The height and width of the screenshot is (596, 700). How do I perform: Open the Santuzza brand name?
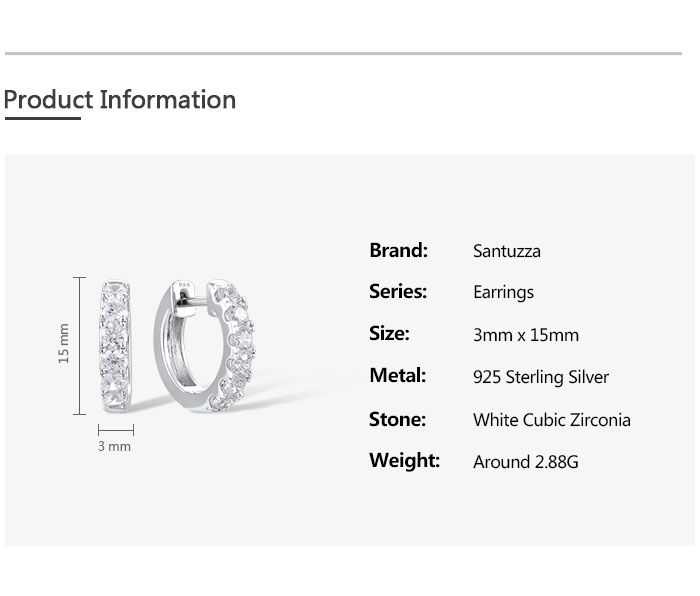click(x=506, y=251)
